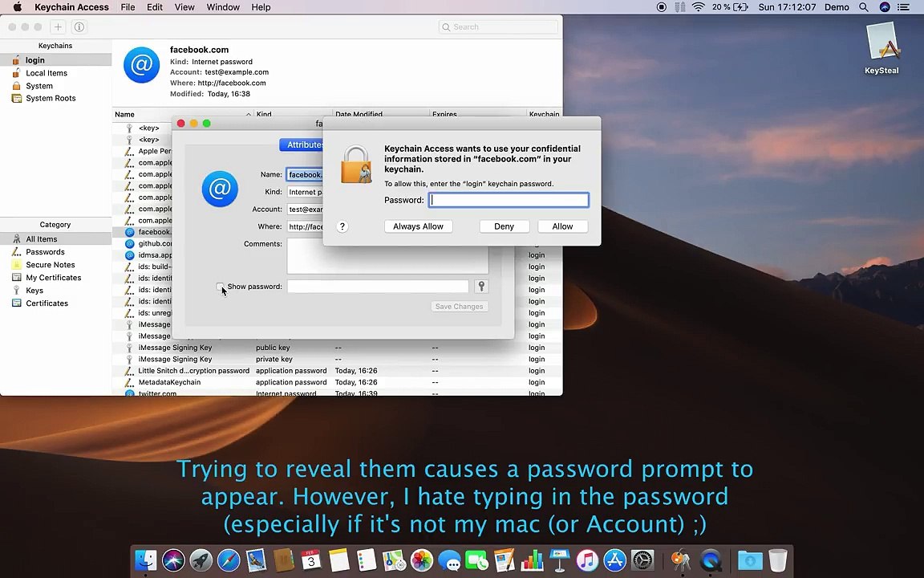Click the Save Changes button
Screen dimensions: 924x578
(x=459, y=306)
